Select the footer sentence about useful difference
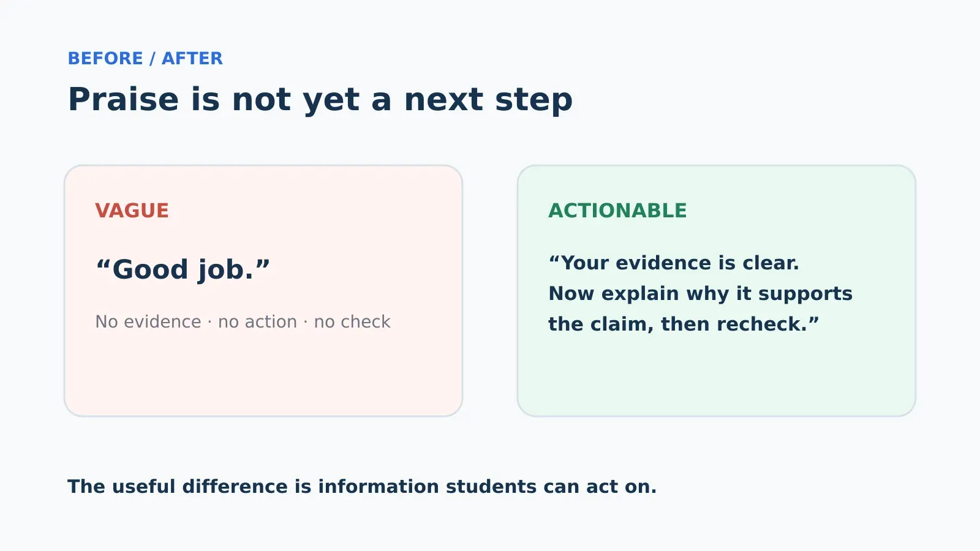The width and height of the screenshot is (980, 551). click(x=362, y=486)
